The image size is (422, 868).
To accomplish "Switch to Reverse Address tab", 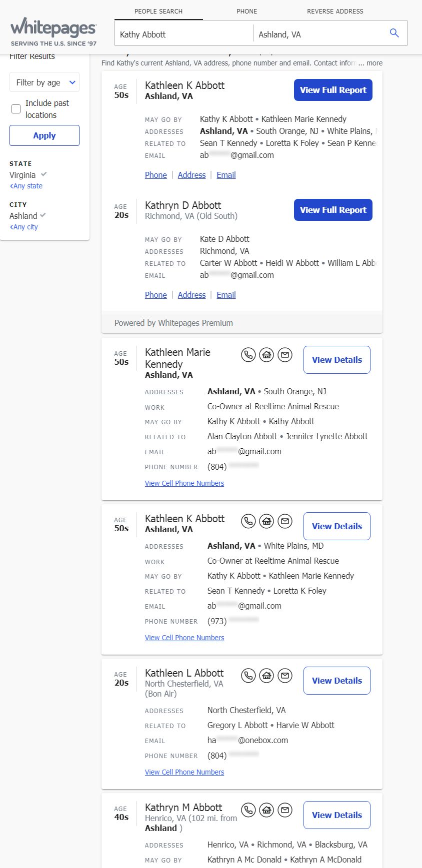I will pyautogui.click(x=335, y=11).
